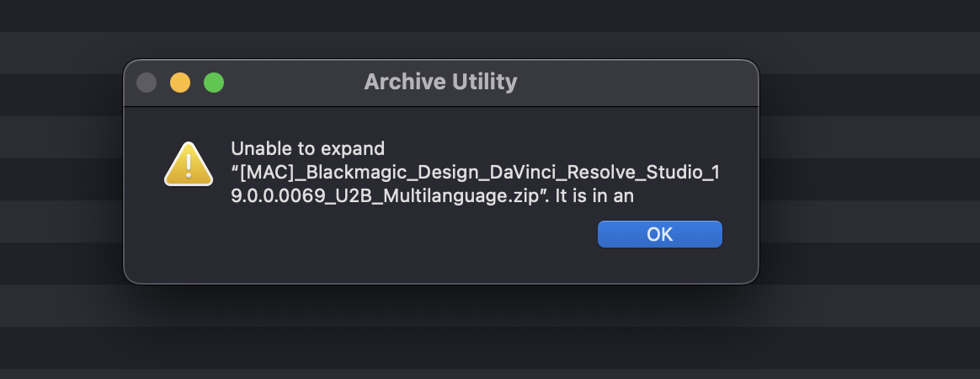Click the Archive Utility window title
This screenshot has height=379, width=980.
pyautogui.click(x=440, y=82)
